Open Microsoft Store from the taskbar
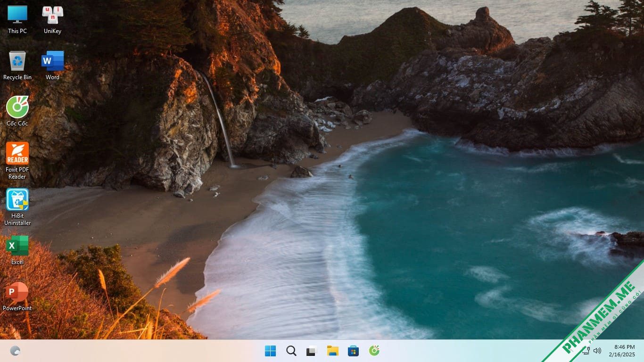Image resolution: width=644 pixels, height=362 pixels. coord(353,351)
